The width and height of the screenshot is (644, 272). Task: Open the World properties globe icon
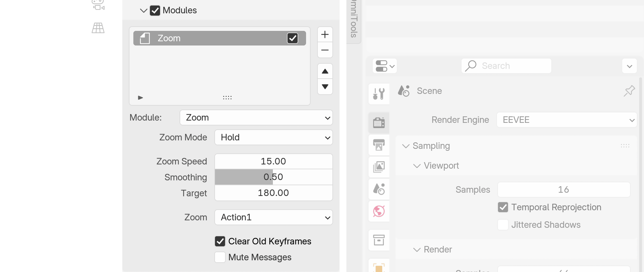pos(379,211)
